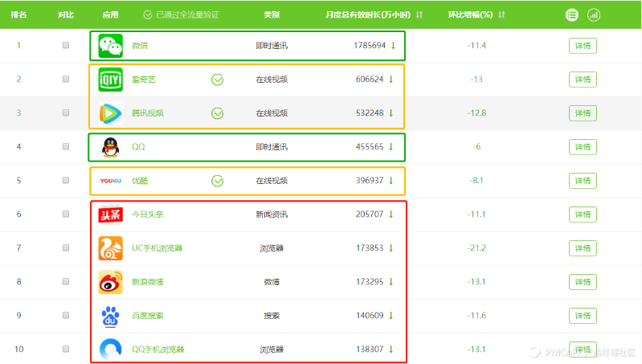Click the 排名 column header
Viewport: 642px width, 364px height.
tap(18, 14)
